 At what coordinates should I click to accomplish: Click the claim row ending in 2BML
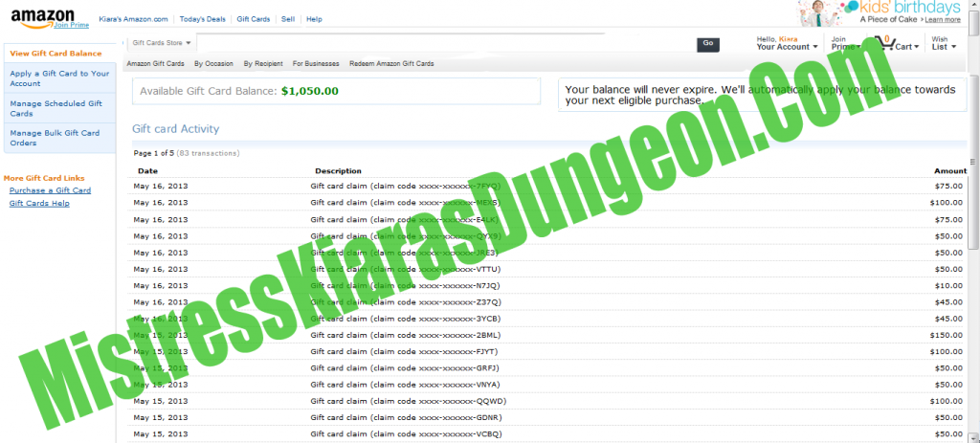point(548,335)
